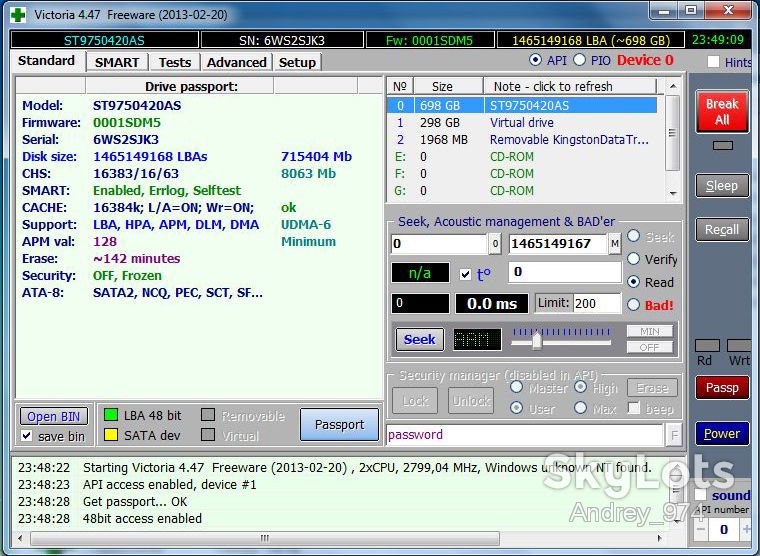
Task: Click the AAM OFF button
Action: (x=649, y=347)
